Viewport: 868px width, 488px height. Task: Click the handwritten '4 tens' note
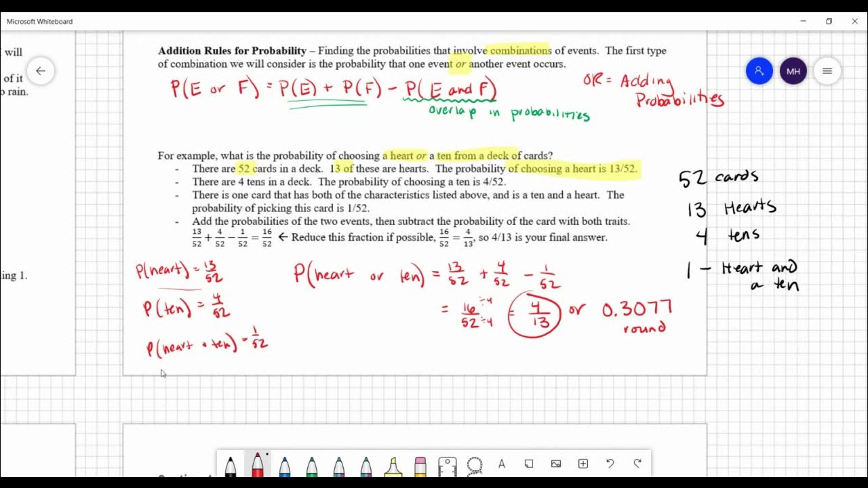click(727, 236)
